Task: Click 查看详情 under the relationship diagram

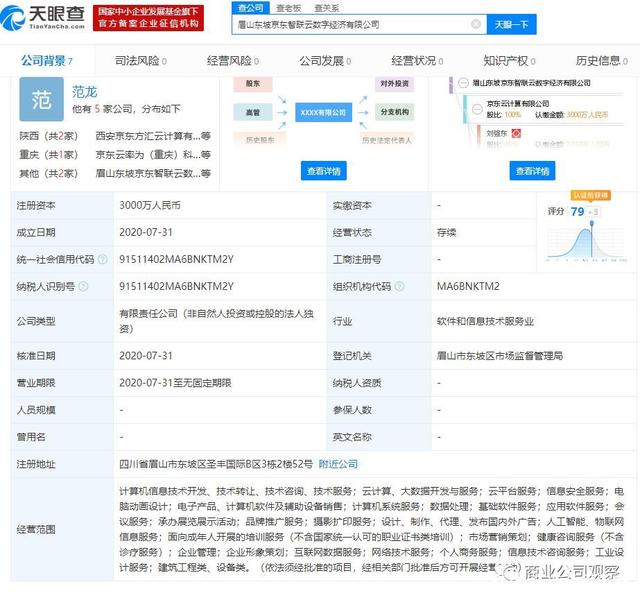Action: (x=324, y=171)
